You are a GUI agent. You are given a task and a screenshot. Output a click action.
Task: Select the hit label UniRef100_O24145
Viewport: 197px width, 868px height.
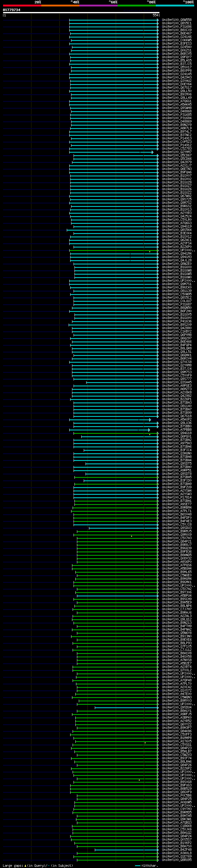pos(176,74)
